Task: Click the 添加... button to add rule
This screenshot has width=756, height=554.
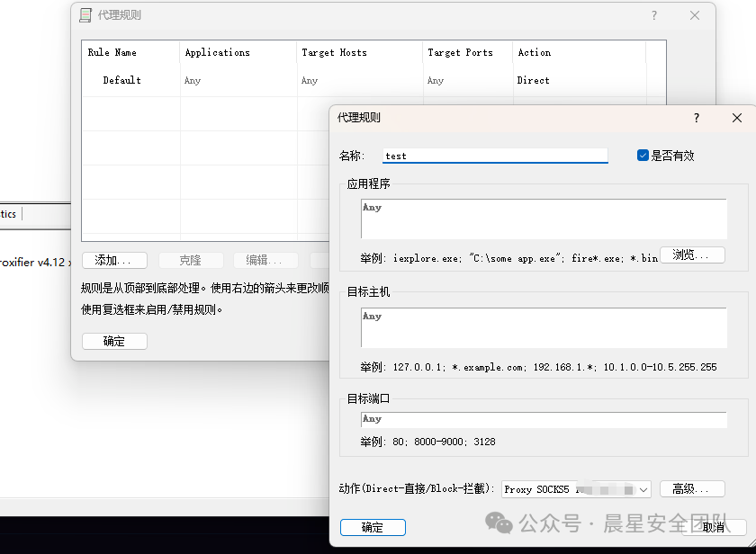Action: [114, 260]
